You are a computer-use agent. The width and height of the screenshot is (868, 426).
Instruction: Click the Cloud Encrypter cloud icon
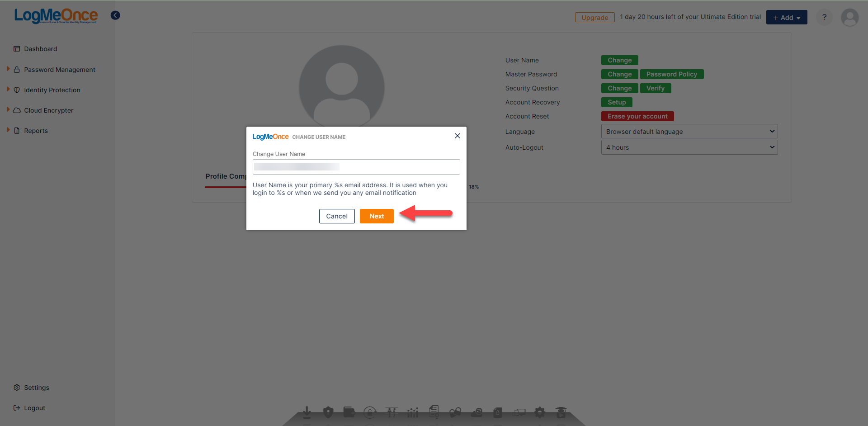point(17,110)
